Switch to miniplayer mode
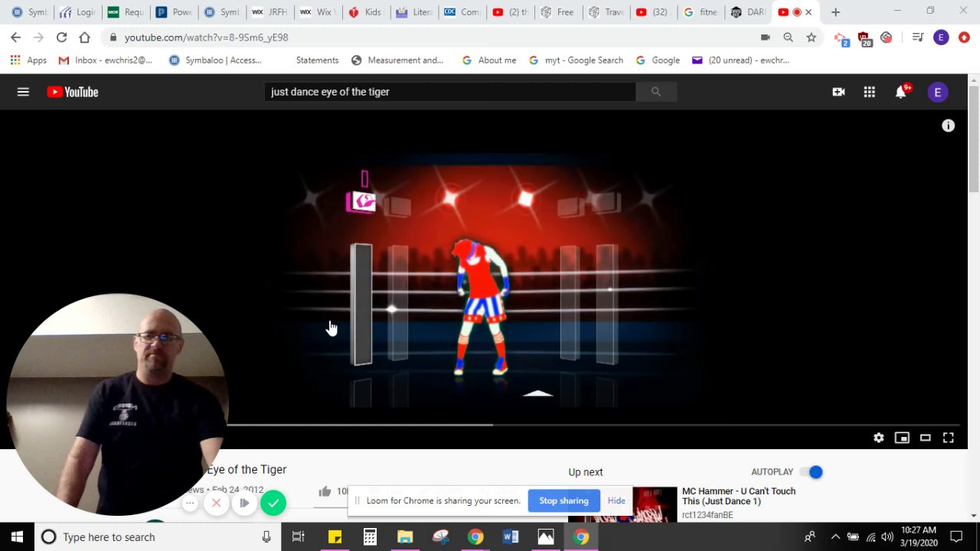The height and width of the screenshot is (551, 980). pos(902,438)
